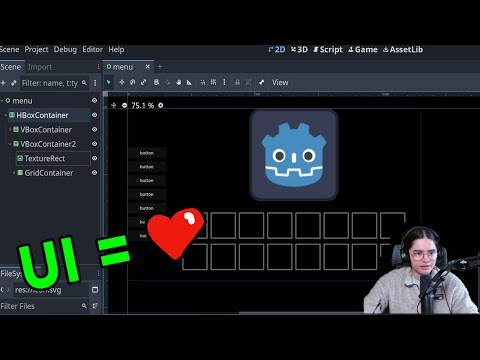Viewport: 480px width, 360px height.
Task: Open the Debug menu
Action: click(65, 49)
